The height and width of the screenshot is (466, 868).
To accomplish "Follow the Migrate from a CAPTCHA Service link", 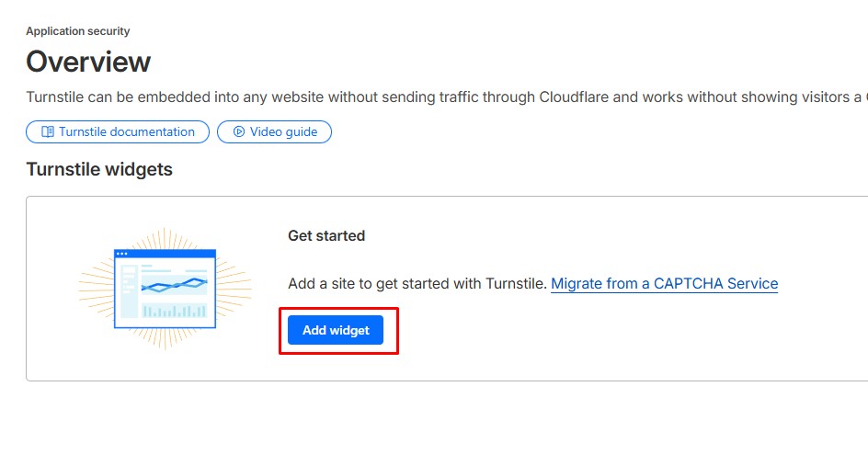I will (664, 284).
